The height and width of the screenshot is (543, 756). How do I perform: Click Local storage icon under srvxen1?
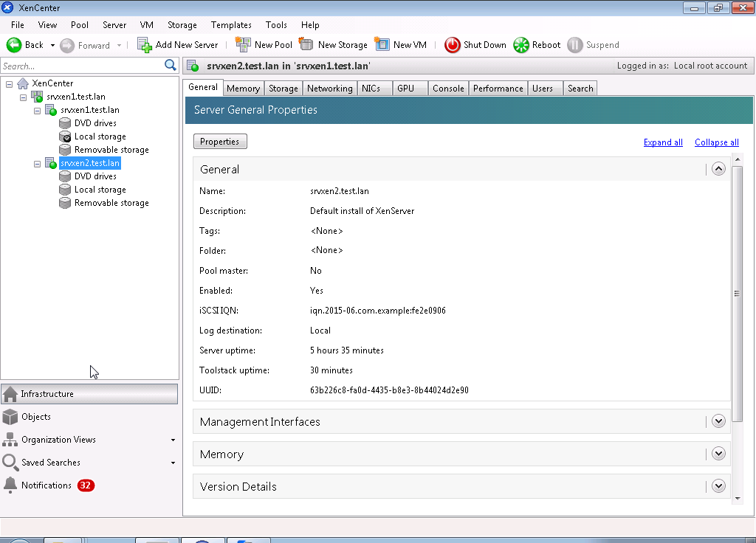pos(65,136)
